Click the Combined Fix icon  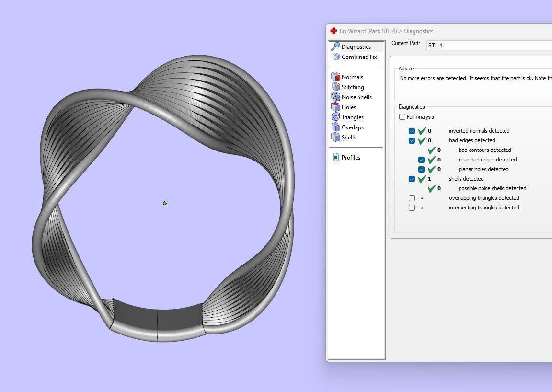(x=336, y=57)
